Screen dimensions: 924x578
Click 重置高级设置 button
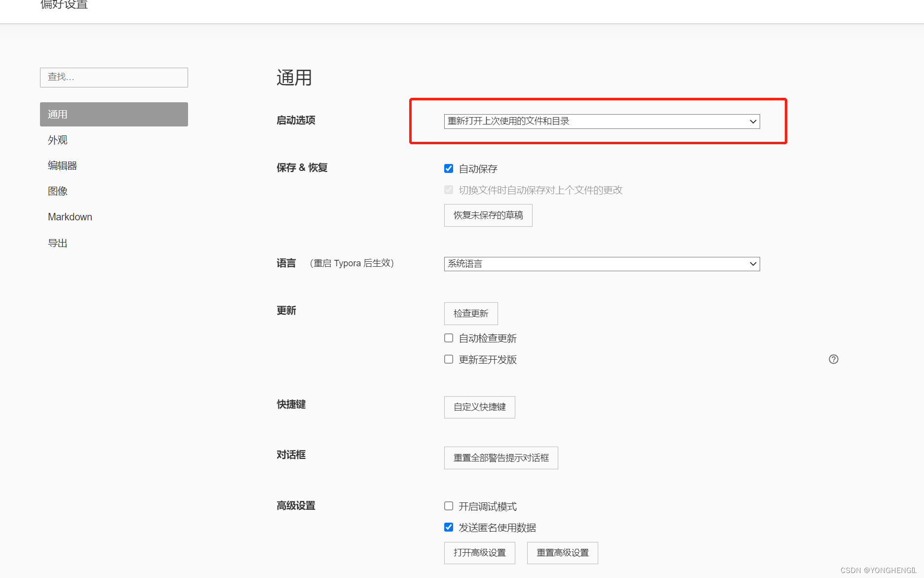563,553
